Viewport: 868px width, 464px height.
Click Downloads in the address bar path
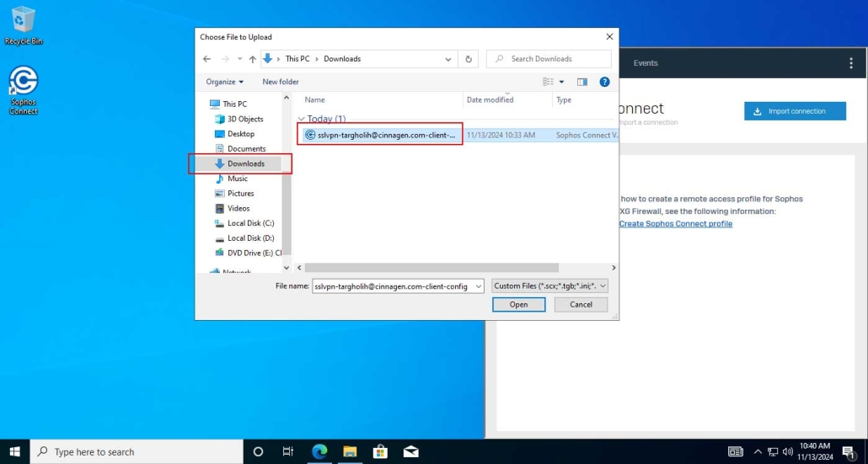[x=342, y=59]
